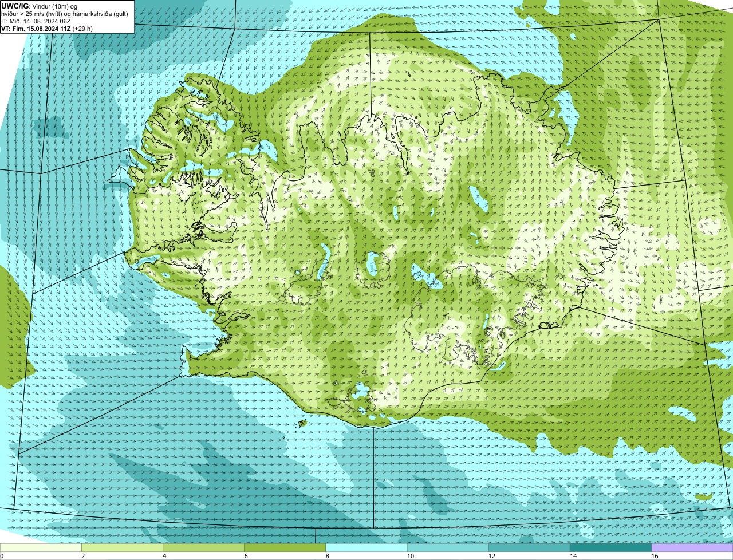Screen dimensions: 733x560
Task: Click the legend label '12'
Action: pos(491,556)
